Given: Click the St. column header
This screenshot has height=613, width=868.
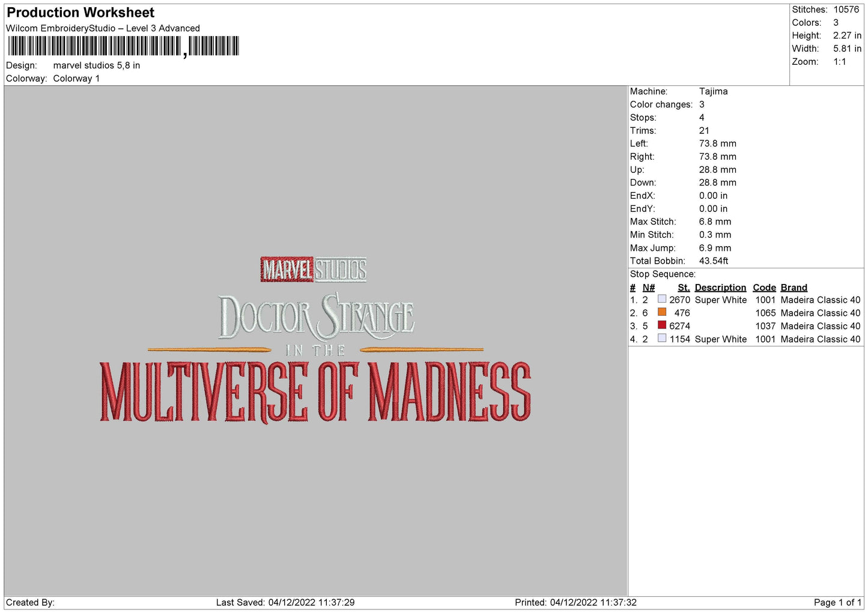Looking at the screenshot, I should (684, 288).
